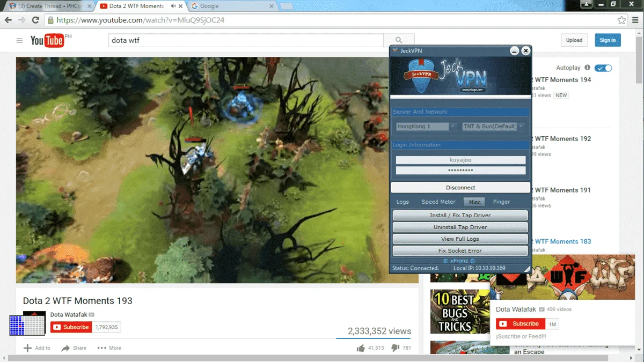Close the Create Thread PHCorner tab
644x362 pixels.
[89, 6]
